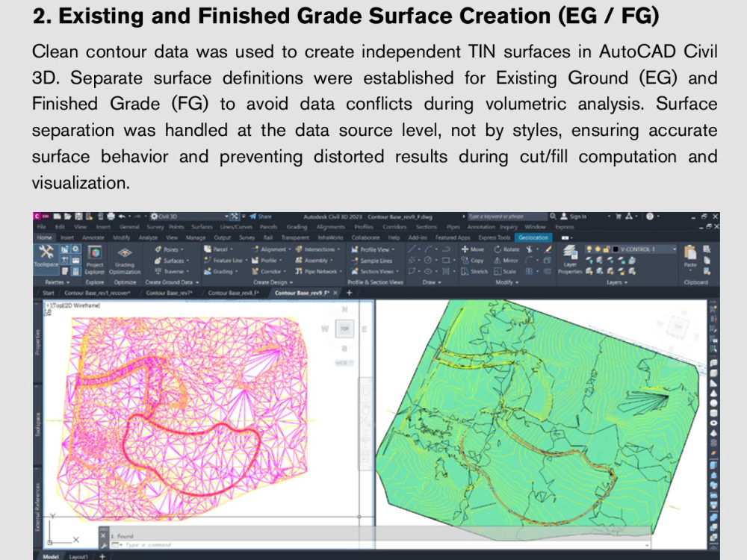Open Civil 3D workspace dropdown
Image resolution: width=747 pixels, height=560 pixels.
(x=227, y=217)
